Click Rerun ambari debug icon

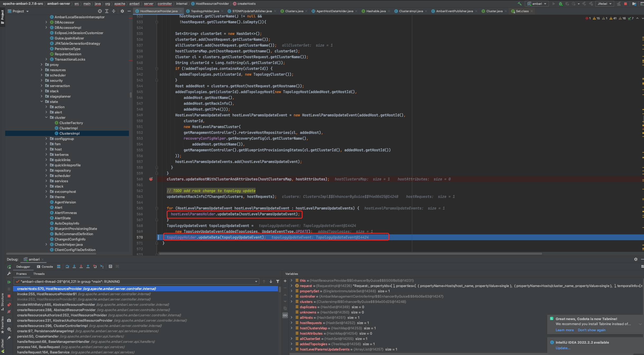coord(9,267)
